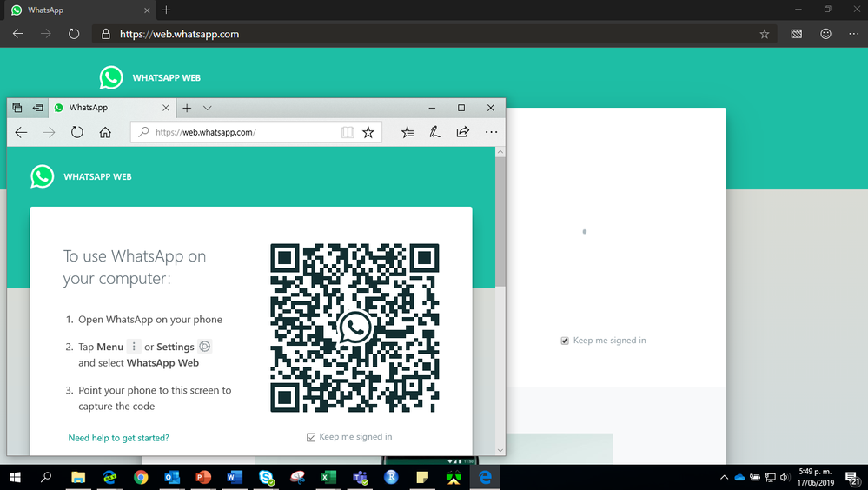Launch Google Chrome from taskbar

(141, 477)
